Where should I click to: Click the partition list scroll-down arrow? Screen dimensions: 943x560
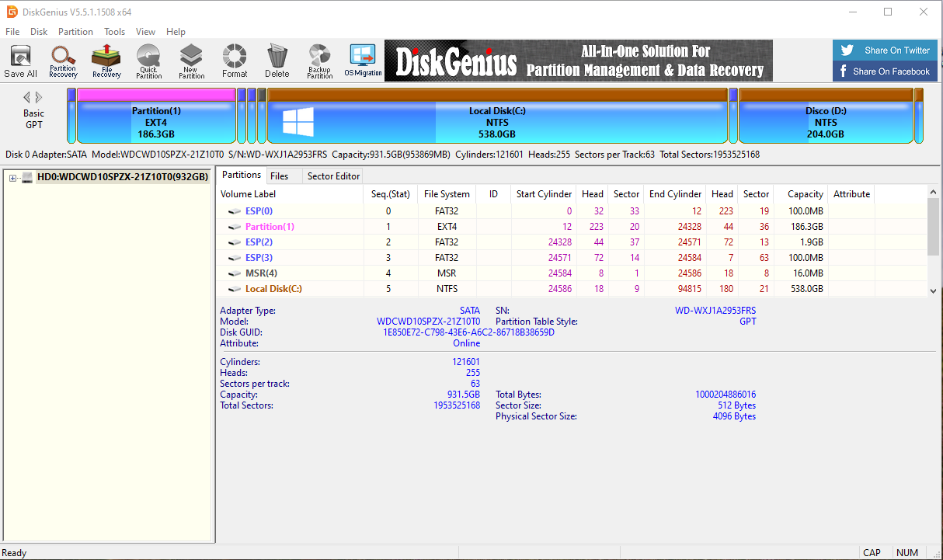(x=934, y=290)
